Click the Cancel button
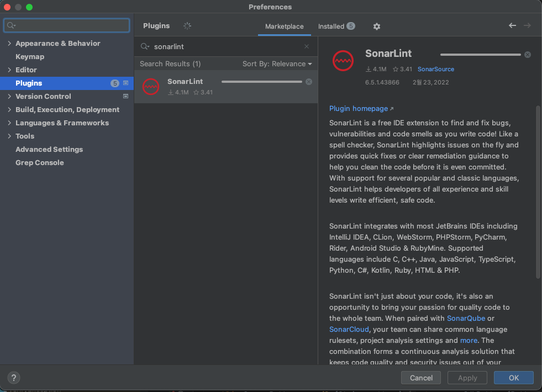This screenshot has height=392, width=542. [420, 378]
